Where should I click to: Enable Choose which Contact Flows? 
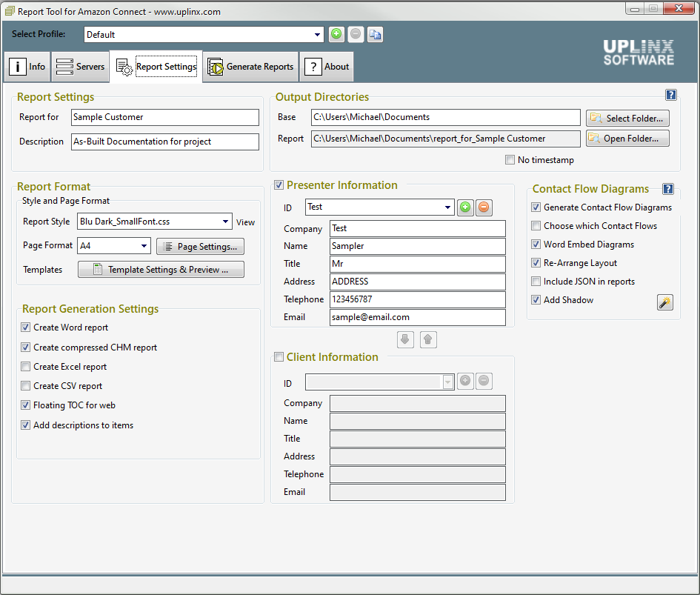point(536,226)
